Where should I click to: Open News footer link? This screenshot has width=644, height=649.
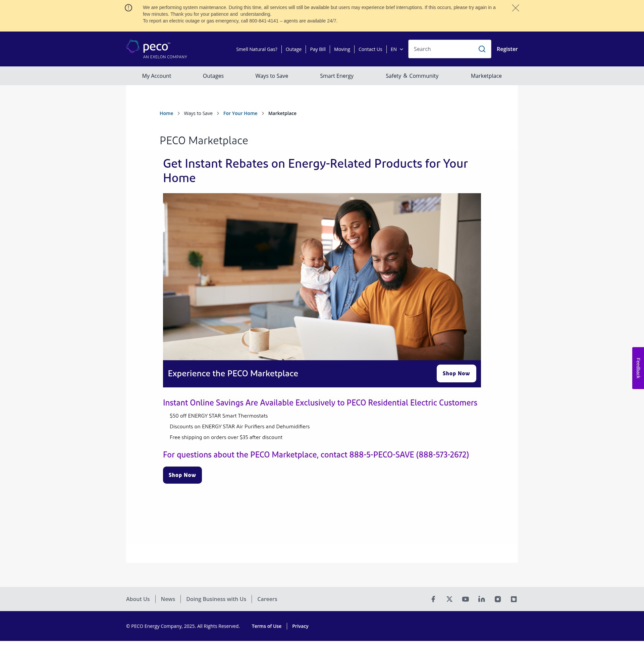(x=168, y=599)
